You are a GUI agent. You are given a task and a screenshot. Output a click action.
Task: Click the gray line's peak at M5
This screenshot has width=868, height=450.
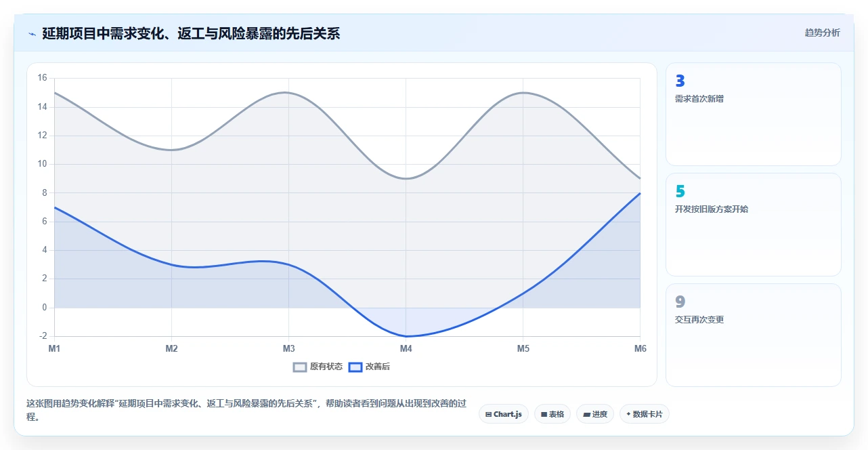coord(523,92)
